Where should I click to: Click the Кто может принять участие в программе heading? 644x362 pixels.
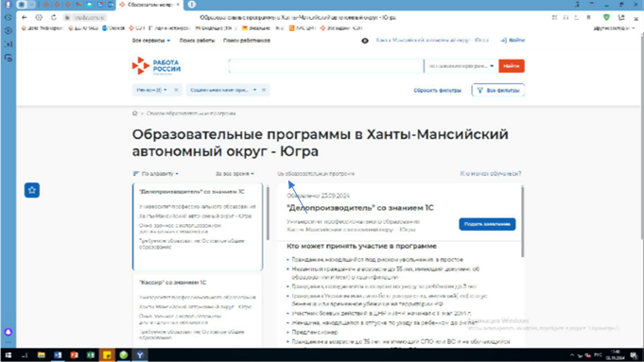pyautogui.click(x=361, y=247)
